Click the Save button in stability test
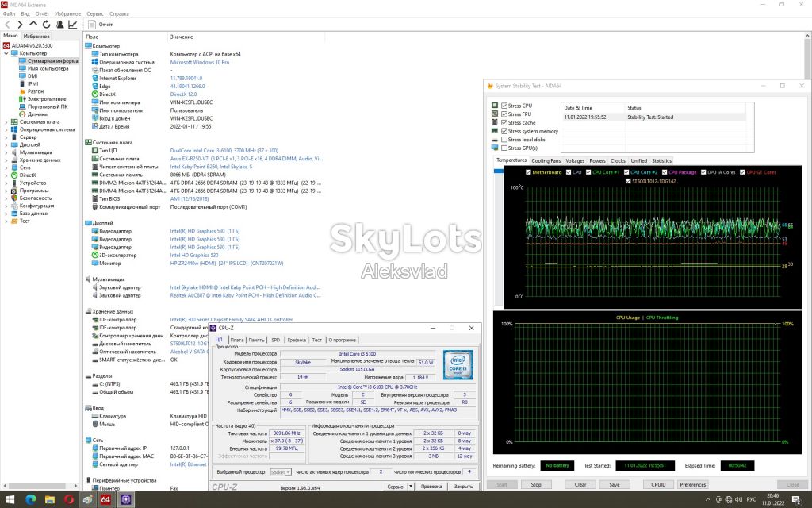 point(615,484)
